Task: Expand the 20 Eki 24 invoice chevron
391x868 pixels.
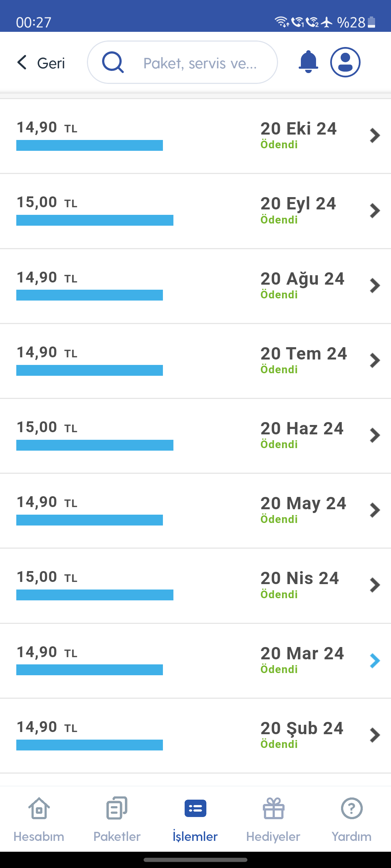Action: pos(375,136)
